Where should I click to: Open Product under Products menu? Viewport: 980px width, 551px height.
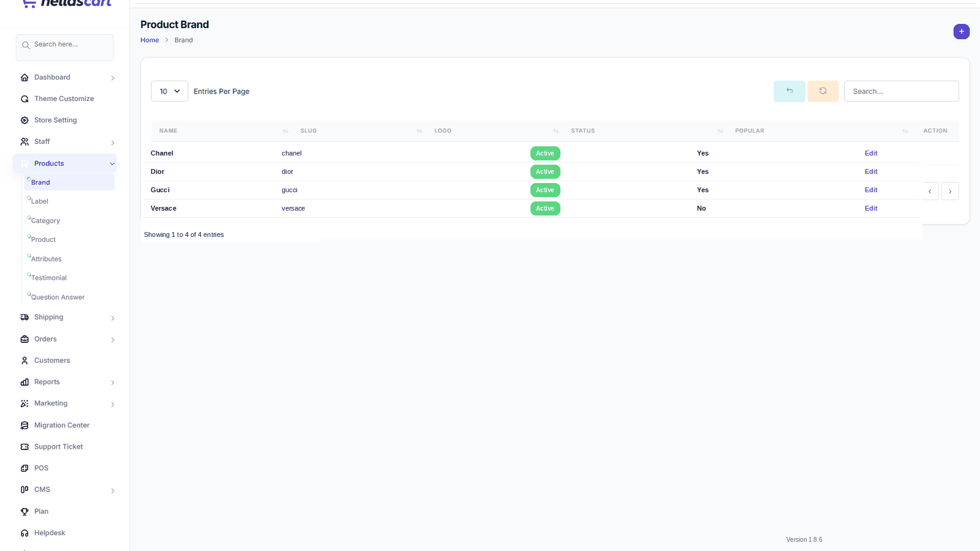(43, 240)
